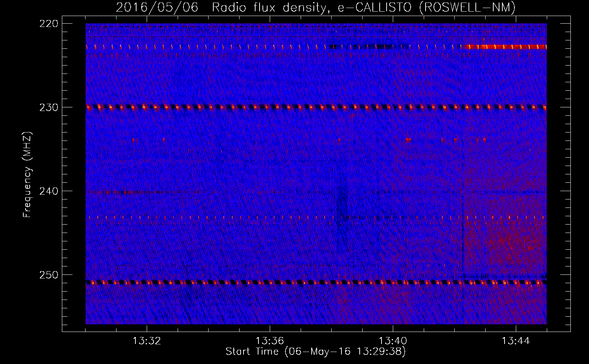
Task: Click the 220 frequency tick label
Action: pyautogui.click(x=49, y=24)
